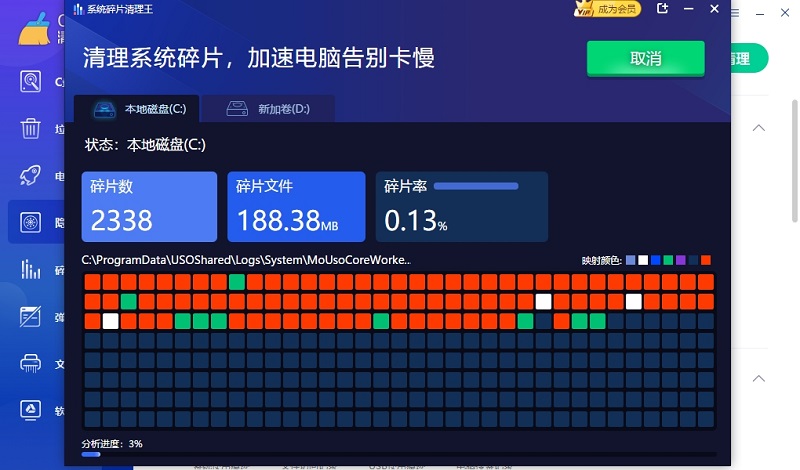The width and height of the screenshot is (800, 470).
Task: Click the share/export icon in the title bar
Action: (x=662, y=9)
